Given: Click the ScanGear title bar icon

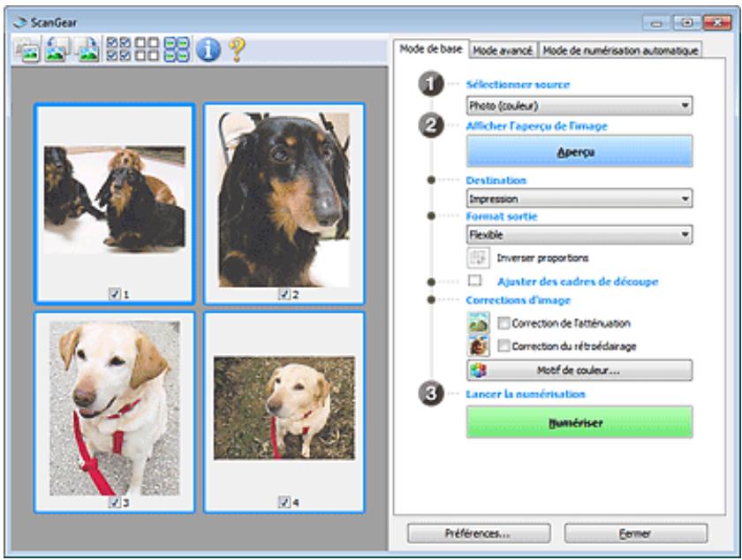Looking at the screenshot, I should (19, 22).
